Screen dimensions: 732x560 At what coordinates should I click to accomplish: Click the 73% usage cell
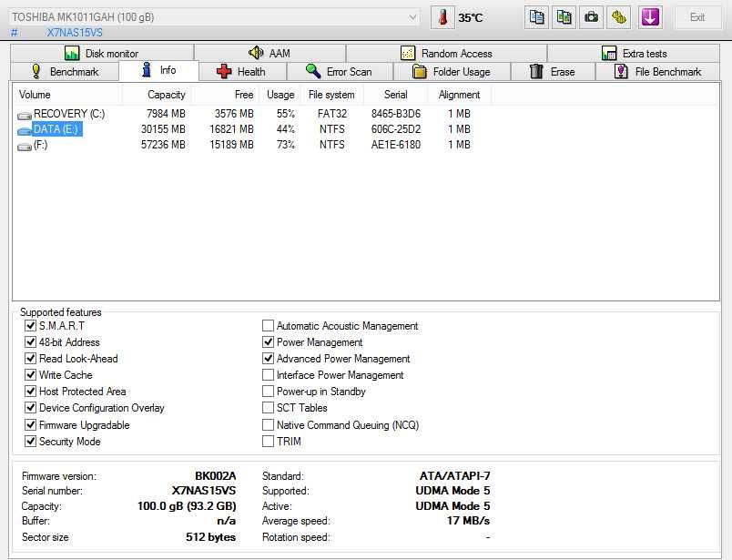pos(285,145)
